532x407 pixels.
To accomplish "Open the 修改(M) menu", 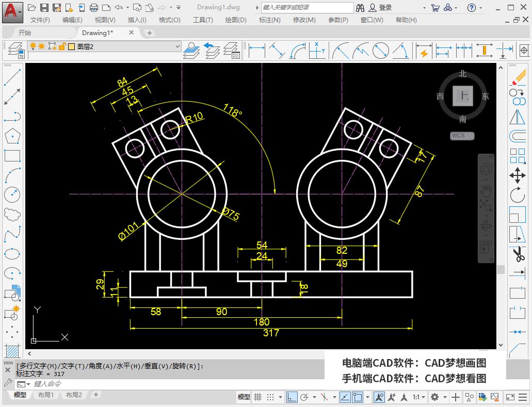I will [x=305, y=20].
